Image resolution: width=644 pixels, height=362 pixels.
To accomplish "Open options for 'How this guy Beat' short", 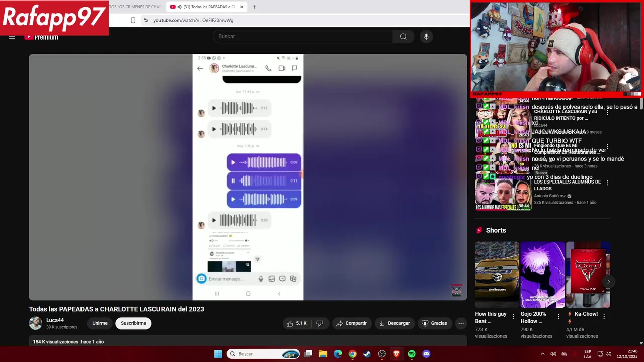I will tap(513, 316).
